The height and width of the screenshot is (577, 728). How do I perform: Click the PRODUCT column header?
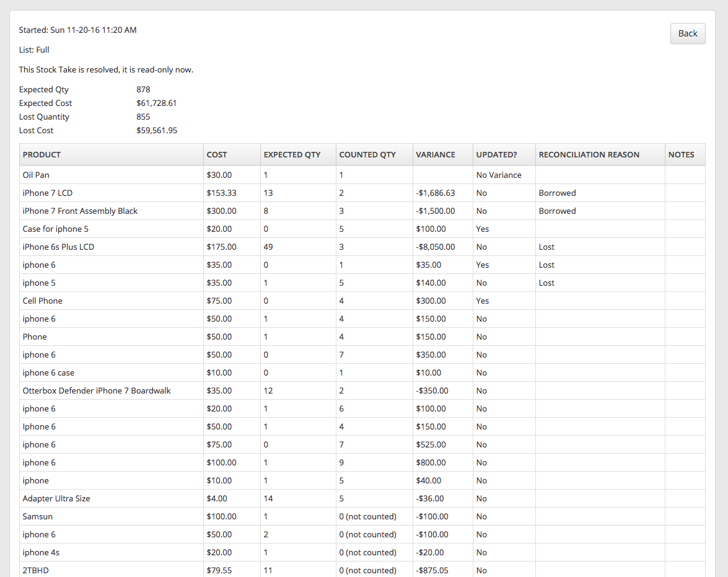click(x=42, y=154)
